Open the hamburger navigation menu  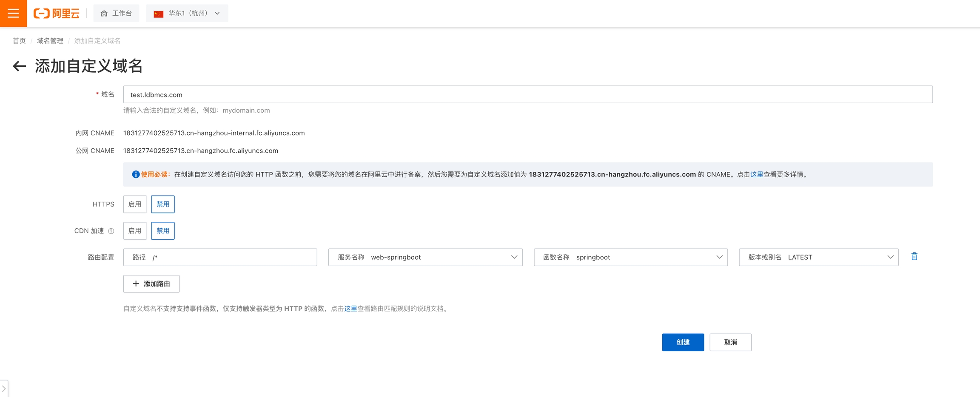tap(13, 13)
